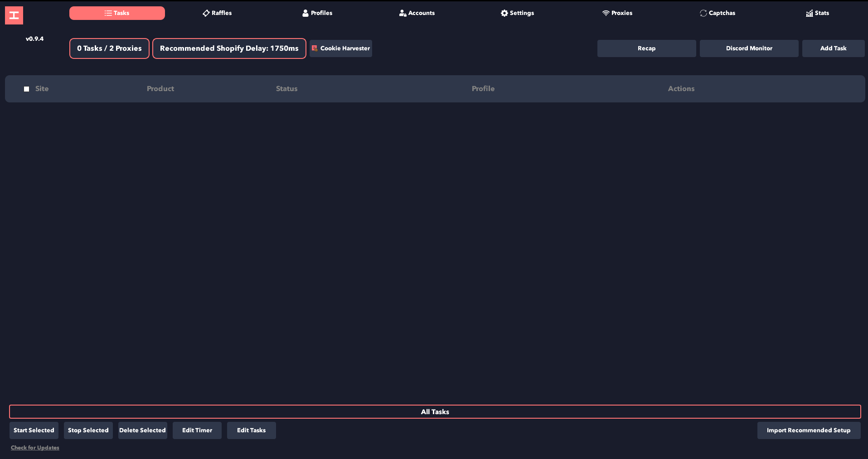Open the Raffles tab
Screen dimensions: 868x459
point(217,13)
